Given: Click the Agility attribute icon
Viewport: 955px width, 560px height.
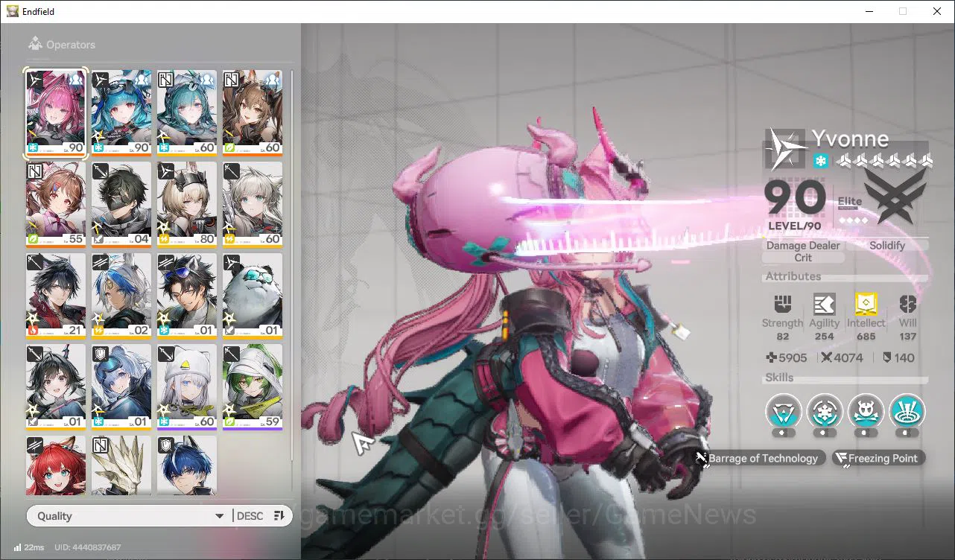Looking at the screenshot, I should (824, 305).
